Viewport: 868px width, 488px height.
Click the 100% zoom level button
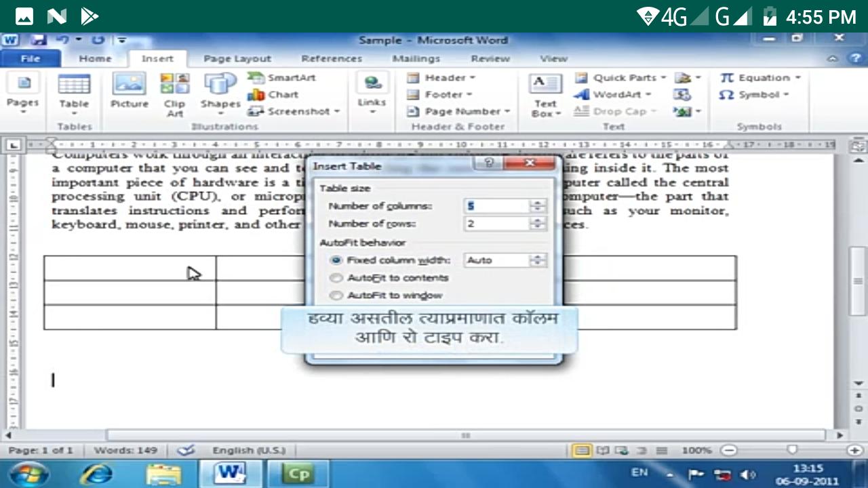click(696, 450)
